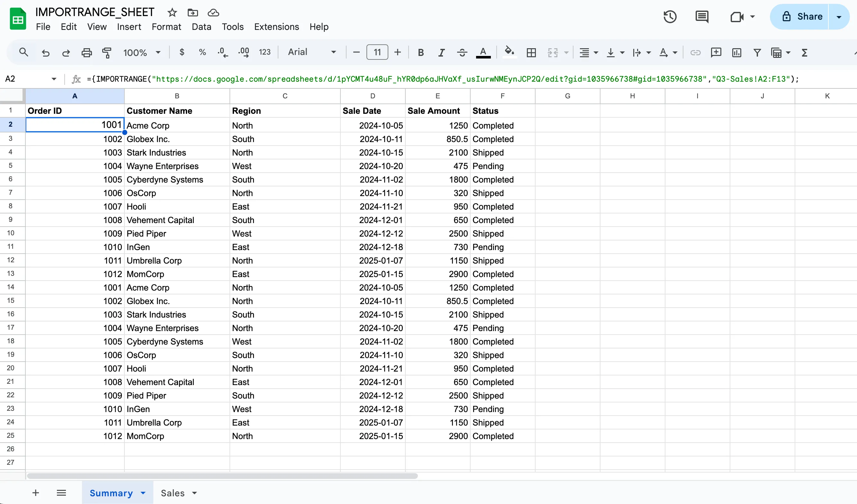This screenshot has width=857, height=504.
Task: Open the text color picker
Action: pos(483,52)
